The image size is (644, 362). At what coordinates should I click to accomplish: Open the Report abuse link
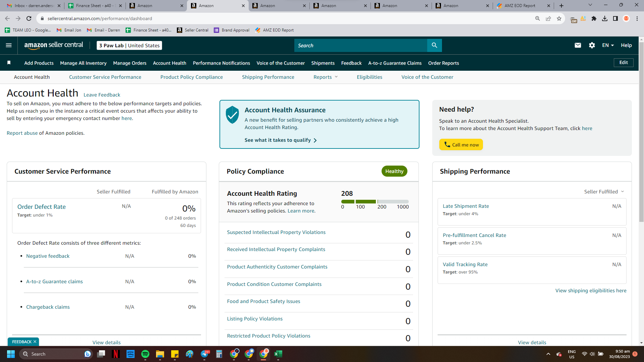tap(22, 133)
